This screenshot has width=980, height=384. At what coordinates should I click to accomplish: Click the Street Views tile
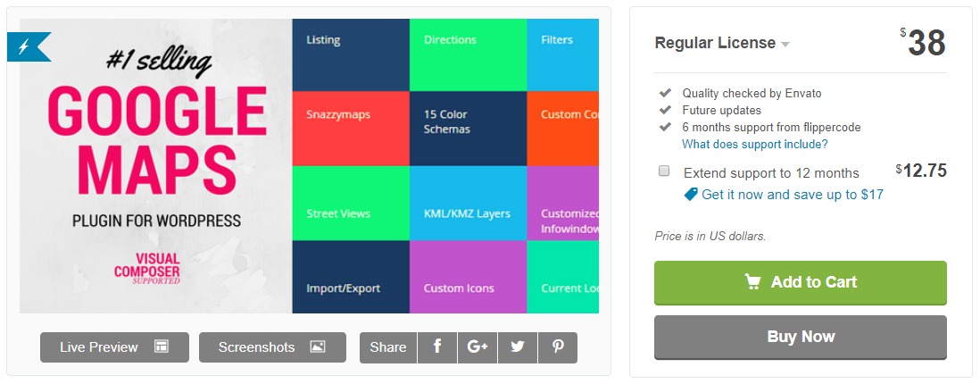(x=351, y=203)
